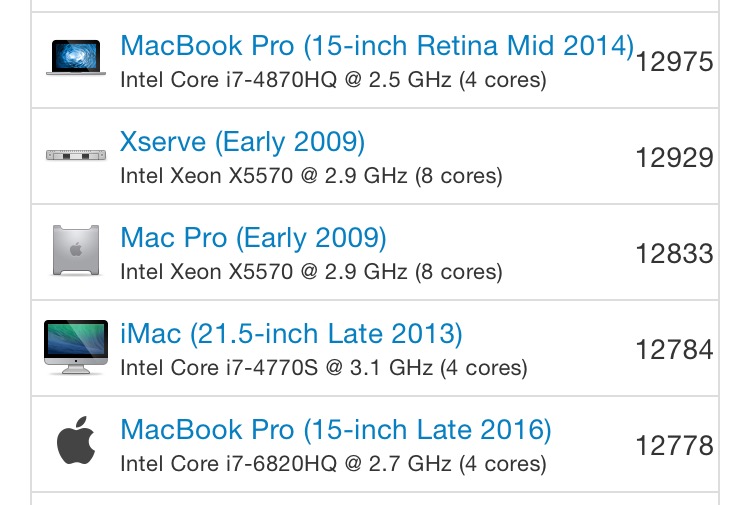Select the score 12778

[x=675, y=446]
